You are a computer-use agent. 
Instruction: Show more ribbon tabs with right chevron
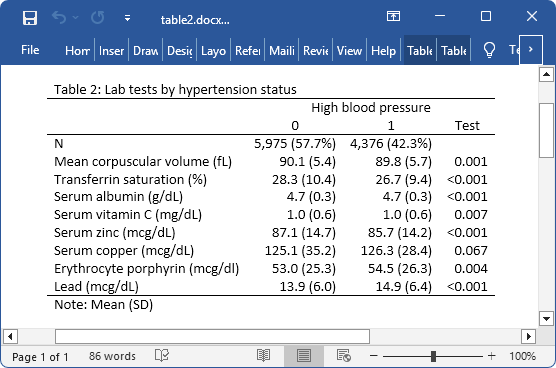tap(531, 50)
